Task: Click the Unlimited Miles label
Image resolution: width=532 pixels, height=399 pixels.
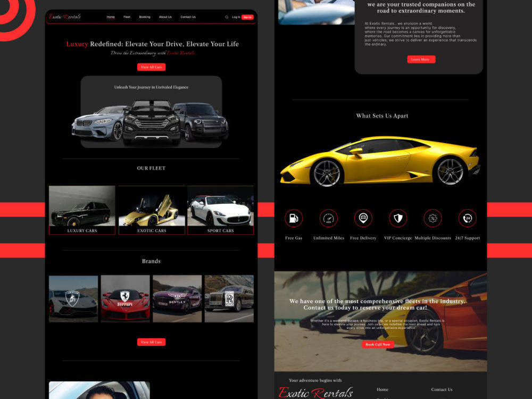Action: (x=328, y=238)
